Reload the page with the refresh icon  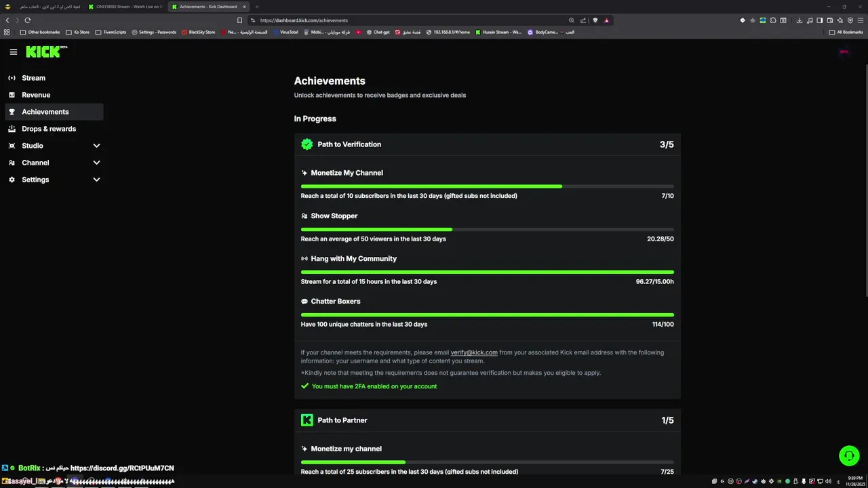(27, 20)
